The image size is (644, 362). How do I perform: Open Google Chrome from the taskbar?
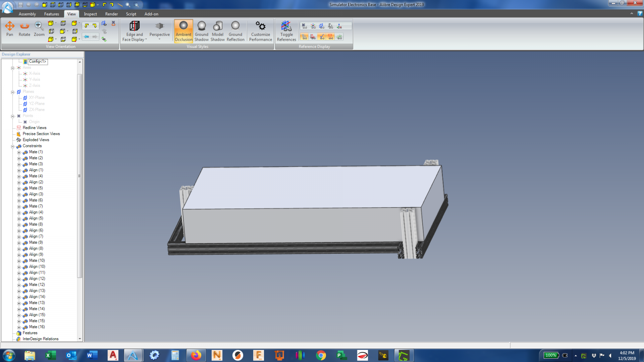point(321,356)
